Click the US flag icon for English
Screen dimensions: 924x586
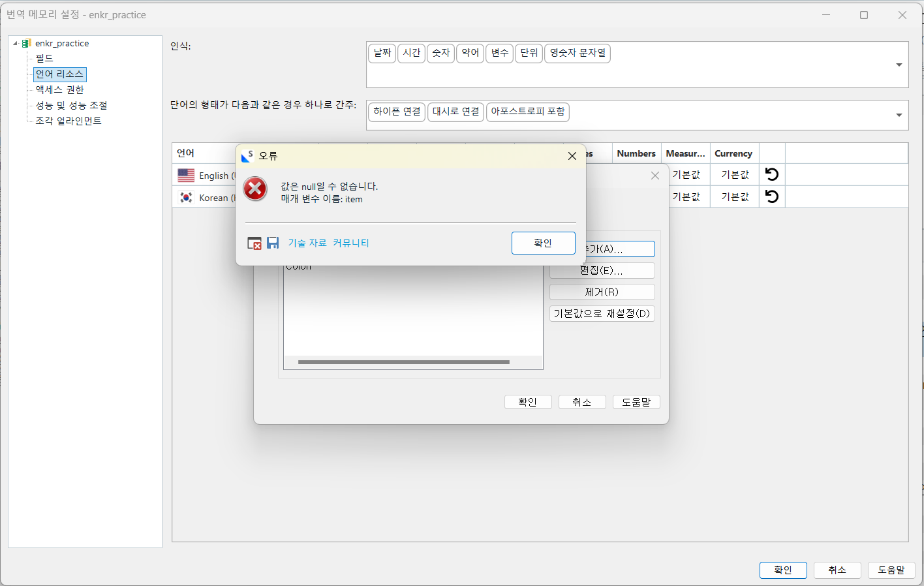tap(186, 174)
